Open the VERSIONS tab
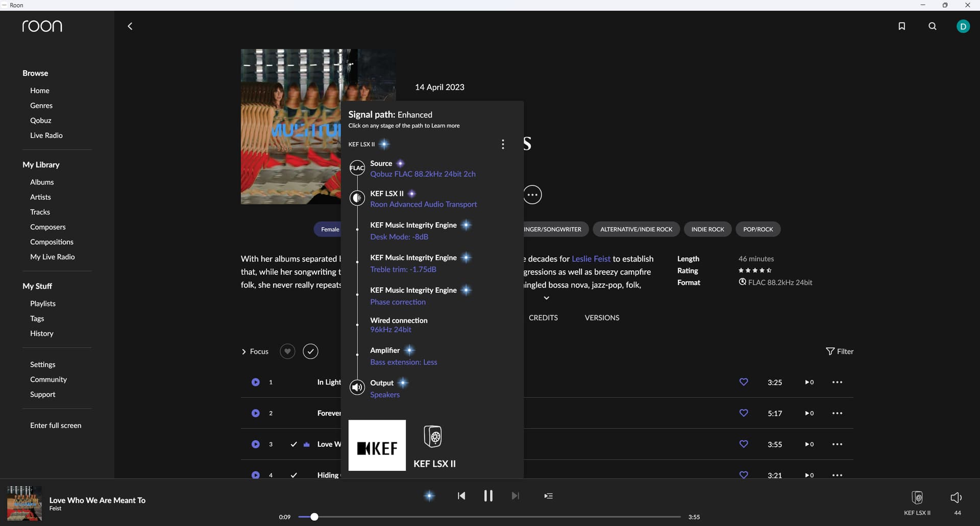 (602, 318)
